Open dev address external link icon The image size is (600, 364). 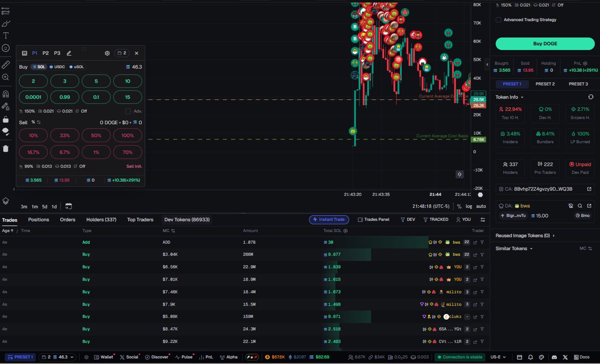point(589,205)
